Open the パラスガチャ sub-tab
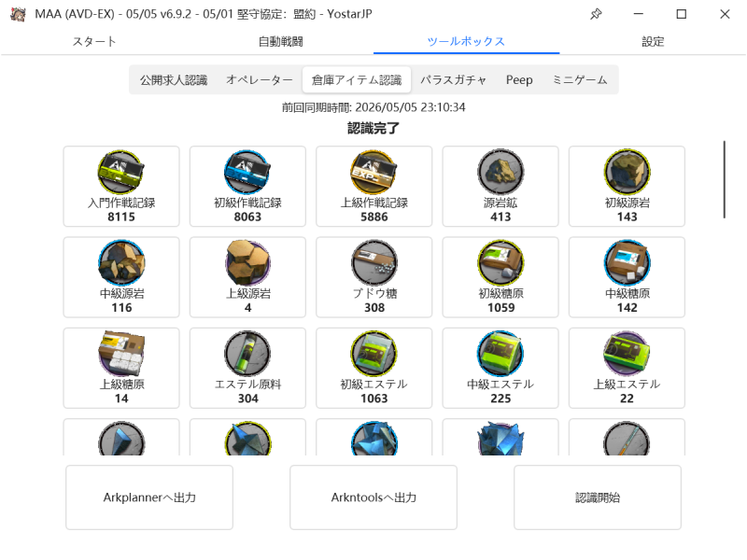 453,79
